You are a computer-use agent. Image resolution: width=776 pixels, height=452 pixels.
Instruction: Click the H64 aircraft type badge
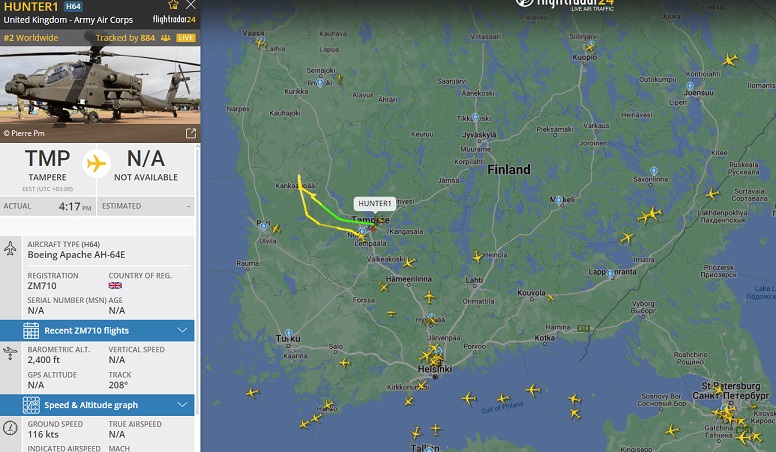[x=73, y=6]
